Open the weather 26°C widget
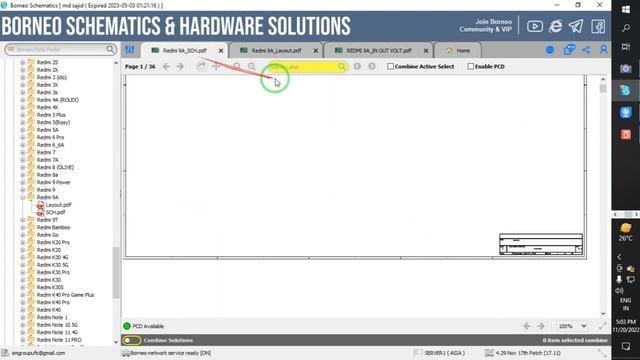 click(x=625, y=232)
